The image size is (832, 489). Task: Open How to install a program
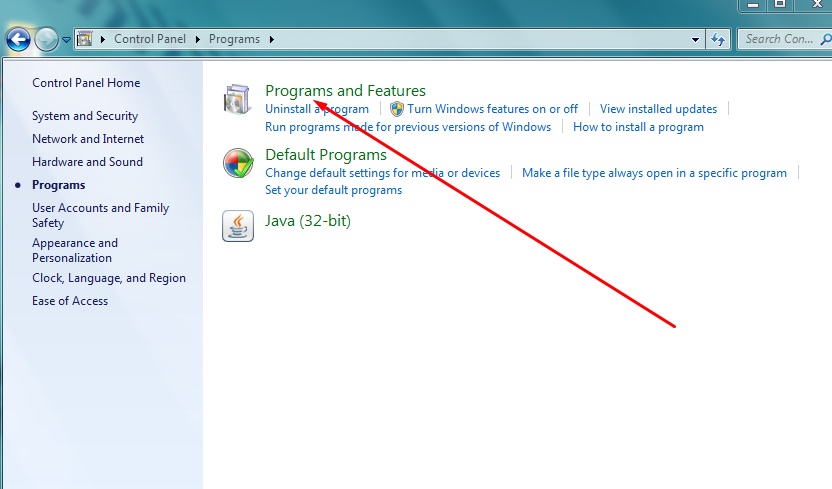click(x=638, y=127)
